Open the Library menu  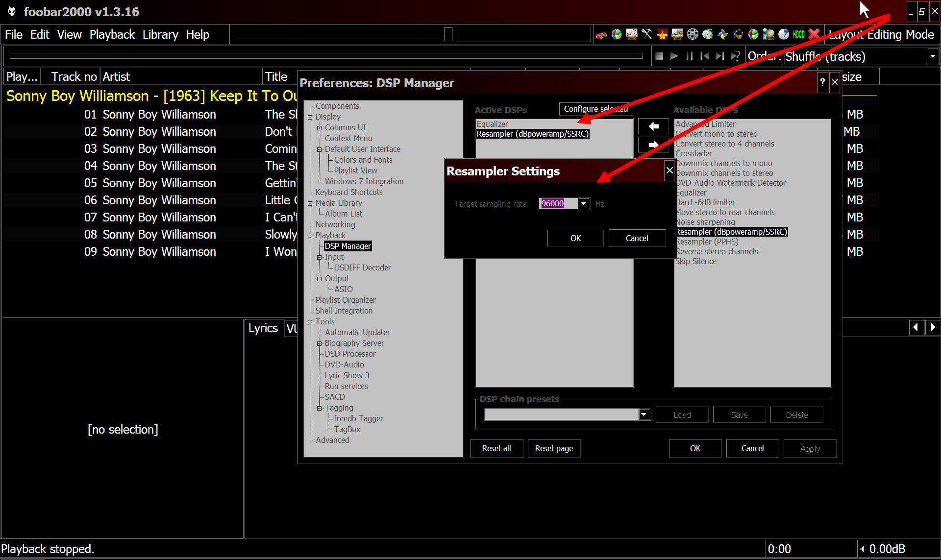160,35
